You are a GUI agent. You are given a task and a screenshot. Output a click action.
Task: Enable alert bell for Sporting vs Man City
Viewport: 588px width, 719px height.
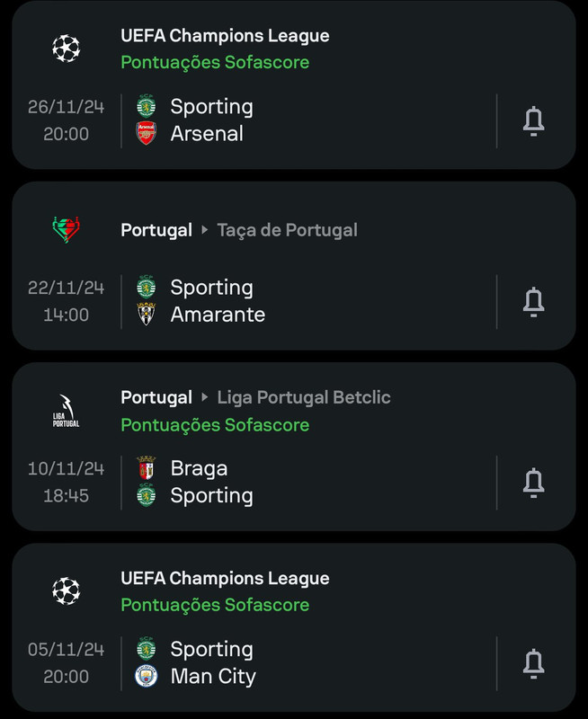point(533,663)
